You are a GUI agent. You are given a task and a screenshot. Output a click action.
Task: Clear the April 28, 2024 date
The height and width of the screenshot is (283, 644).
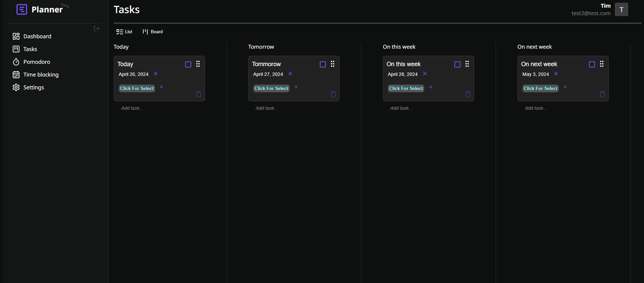pos(425,74)
